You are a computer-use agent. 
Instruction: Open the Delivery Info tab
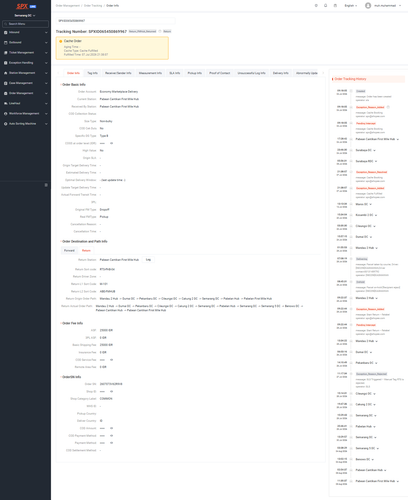click(281, 73)
